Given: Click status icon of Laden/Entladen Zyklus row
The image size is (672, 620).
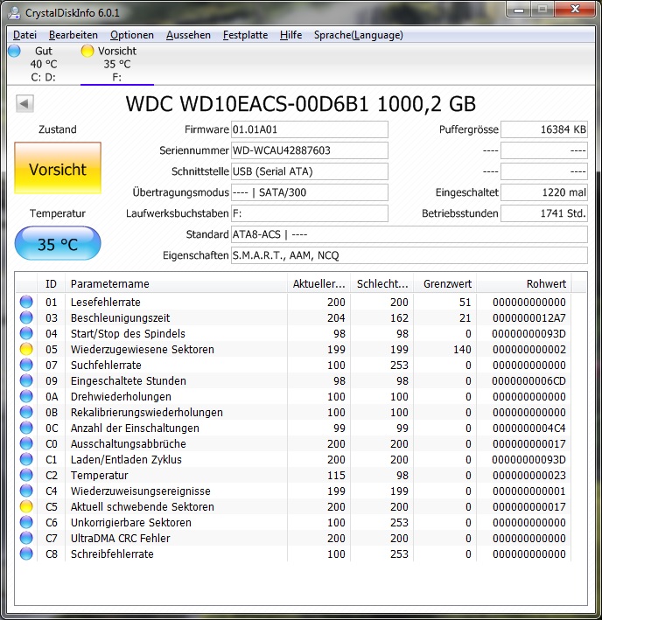Looking at the screenshot, I should click(x=26, y=459).
